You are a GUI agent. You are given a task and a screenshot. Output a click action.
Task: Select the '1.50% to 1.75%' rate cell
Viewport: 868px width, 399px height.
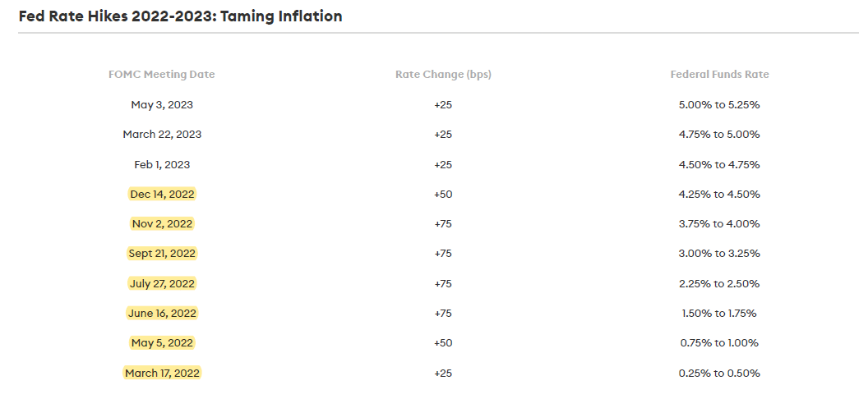coord(719,313)
